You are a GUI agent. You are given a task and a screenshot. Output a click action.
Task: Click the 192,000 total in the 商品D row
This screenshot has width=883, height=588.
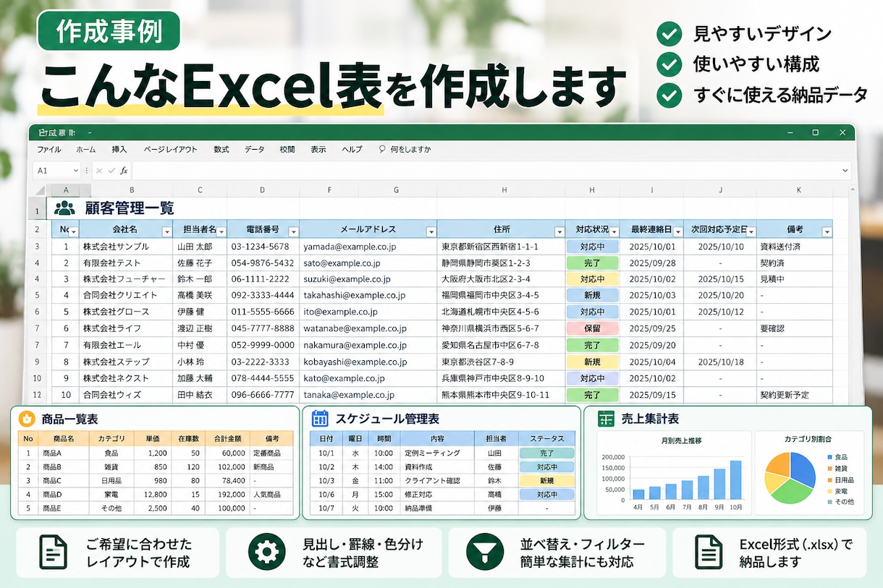coord(231,494)
